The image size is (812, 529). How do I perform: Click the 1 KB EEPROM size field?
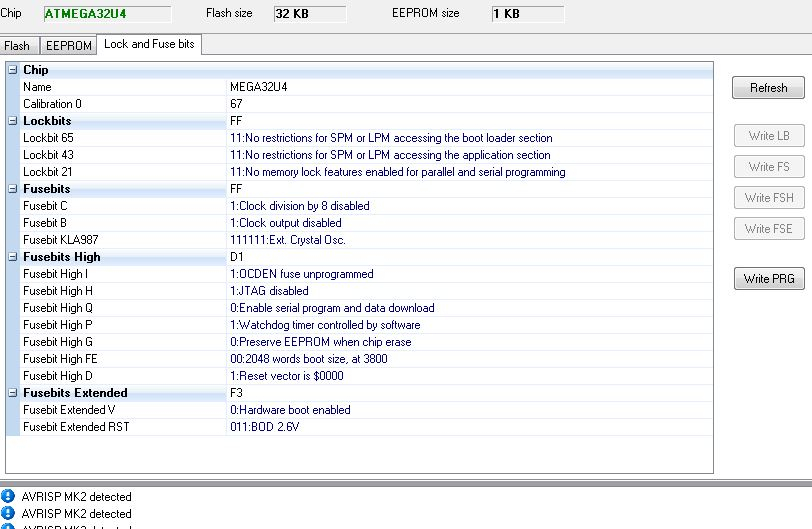(x=528, y=14)
